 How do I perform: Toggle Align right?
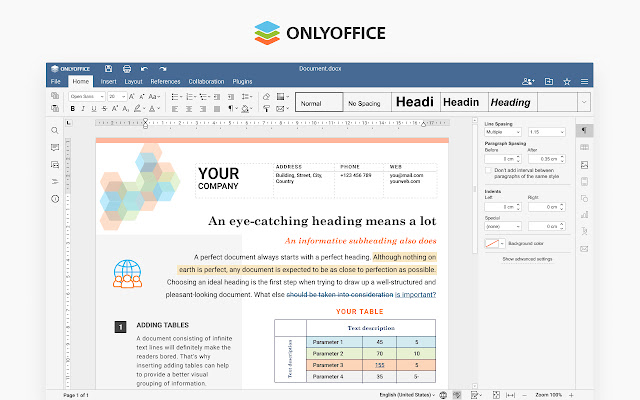coord(203,109)
